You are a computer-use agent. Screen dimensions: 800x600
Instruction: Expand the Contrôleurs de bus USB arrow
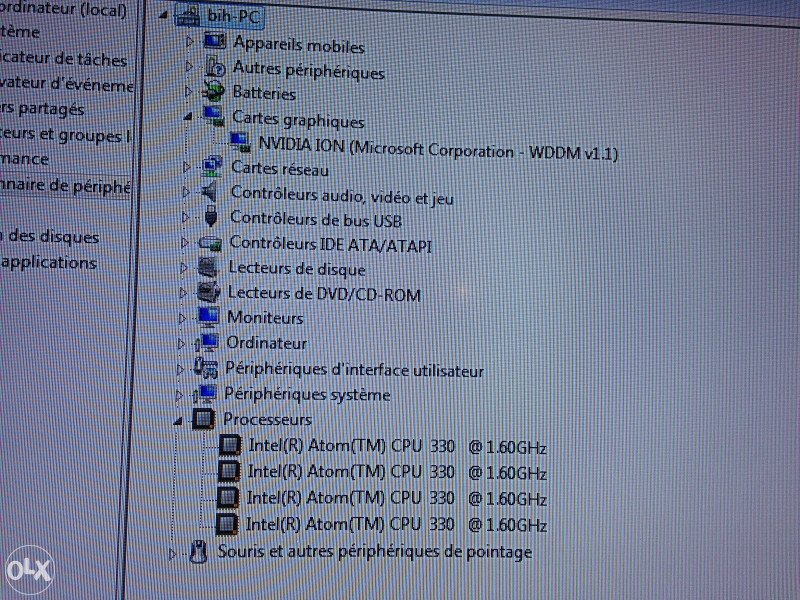(x=186, y=217)
